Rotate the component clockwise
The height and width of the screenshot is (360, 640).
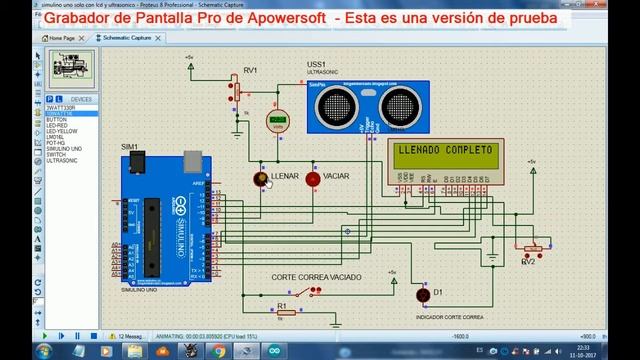coord(38,282)
